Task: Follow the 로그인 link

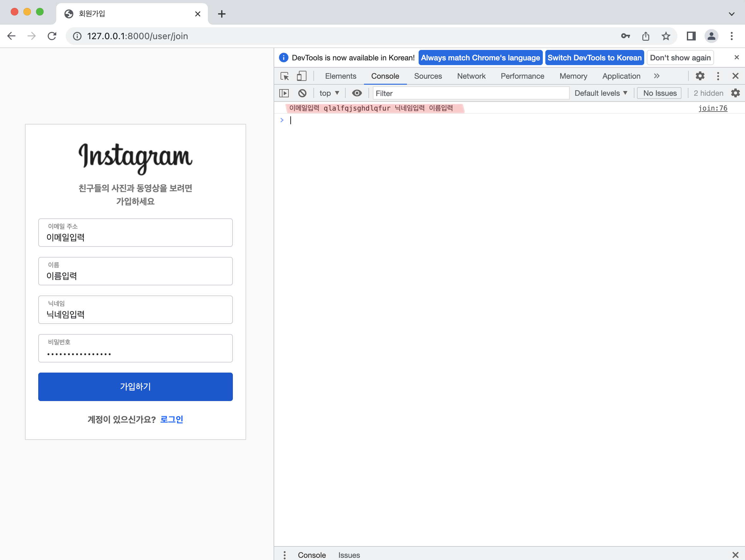Action: tap(172, 419)
